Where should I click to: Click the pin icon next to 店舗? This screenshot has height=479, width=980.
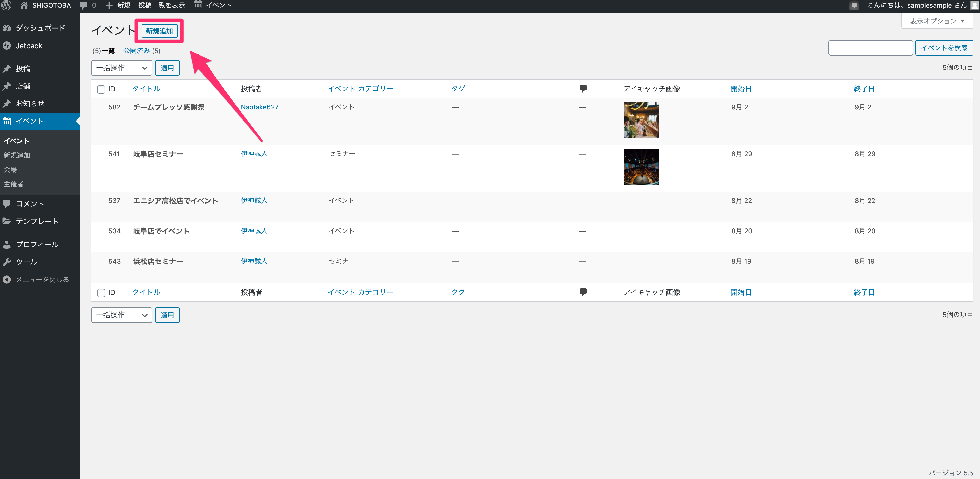[7, 86]
